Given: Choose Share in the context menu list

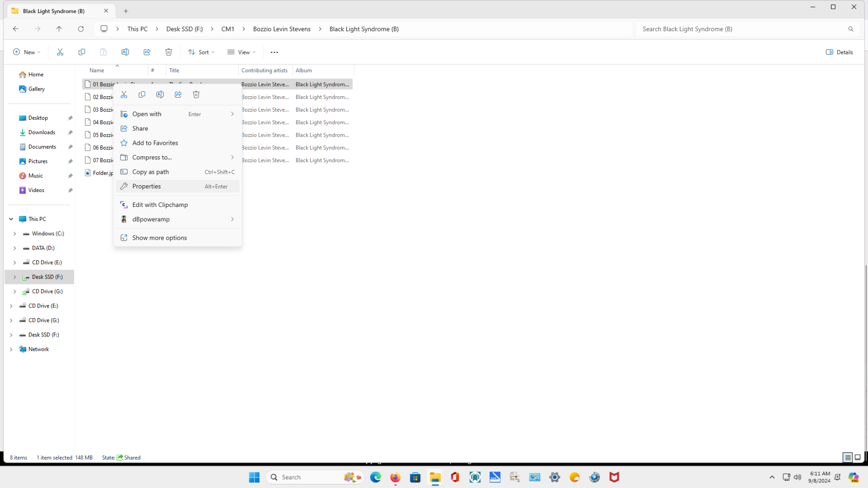Looking at the screenshot, I should pos(178,128).
